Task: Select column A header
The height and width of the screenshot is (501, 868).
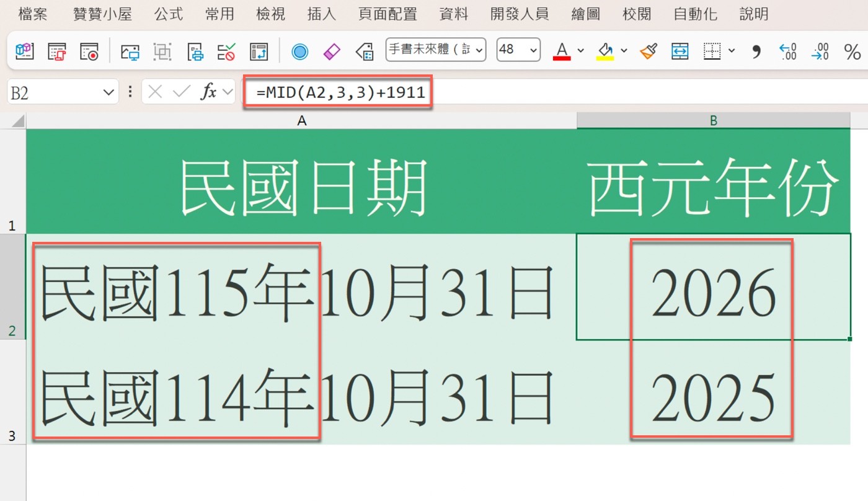Action: tap(301, 121)
